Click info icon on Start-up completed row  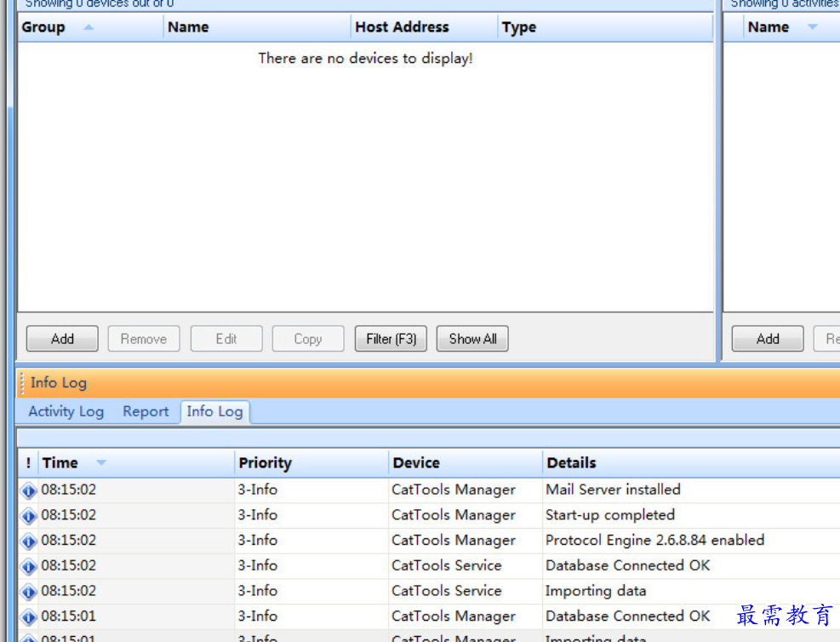click(x=28, y=515)
